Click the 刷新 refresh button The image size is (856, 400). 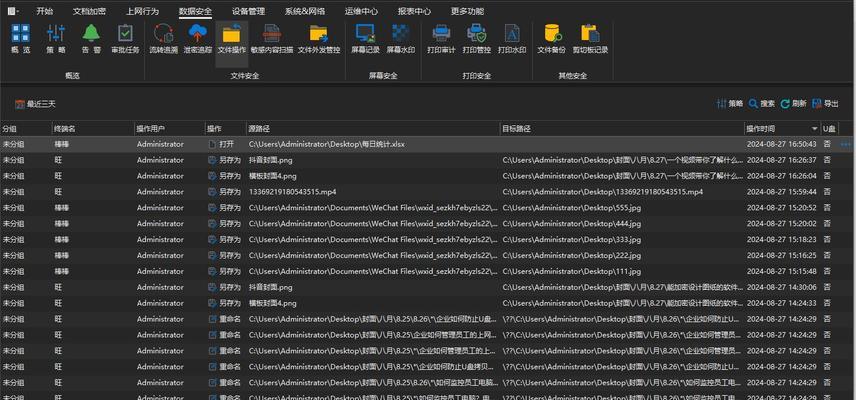(x=793, y=104)
